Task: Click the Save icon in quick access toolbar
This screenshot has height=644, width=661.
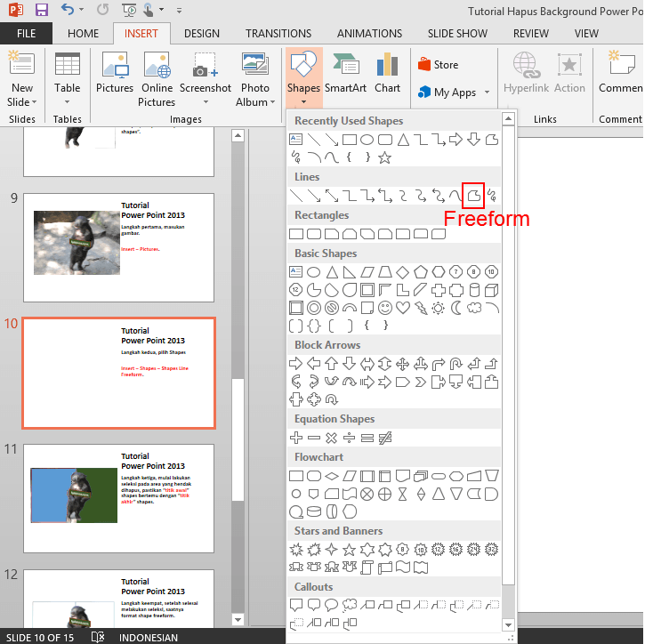Action: pyautogui.click(x=41, y=9)
